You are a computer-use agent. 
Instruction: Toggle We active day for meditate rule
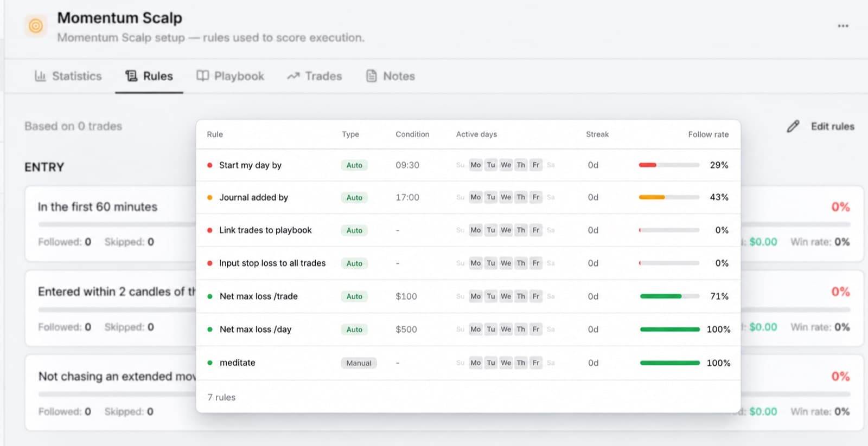click(506, 363)
